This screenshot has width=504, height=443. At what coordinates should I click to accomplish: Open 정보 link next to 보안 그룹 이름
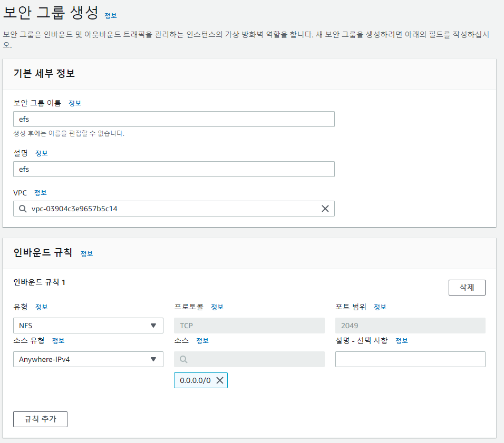pos(75,103)
